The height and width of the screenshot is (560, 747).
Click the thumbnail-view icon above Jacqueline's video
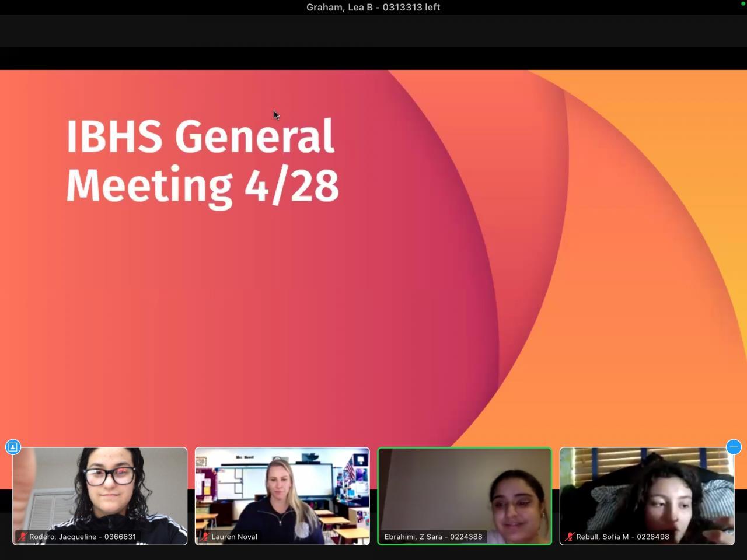tap(13, 447)
